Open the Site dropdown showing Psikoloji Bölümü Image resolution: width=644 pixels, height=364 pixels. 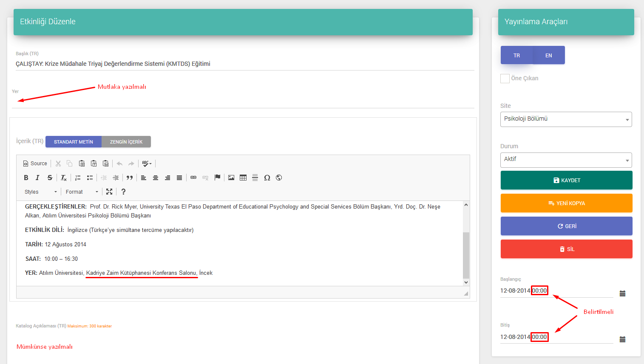pyautogui.click(x=566, y=119)
